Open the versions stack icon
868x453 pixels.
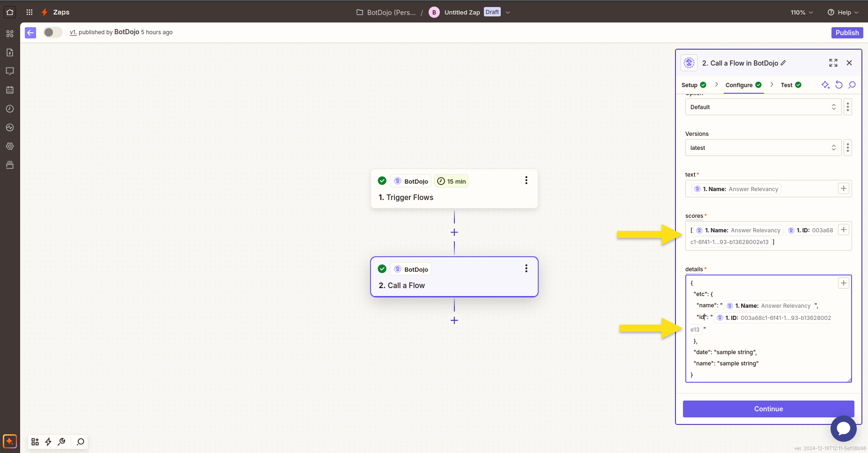click(x=10, y=165)
